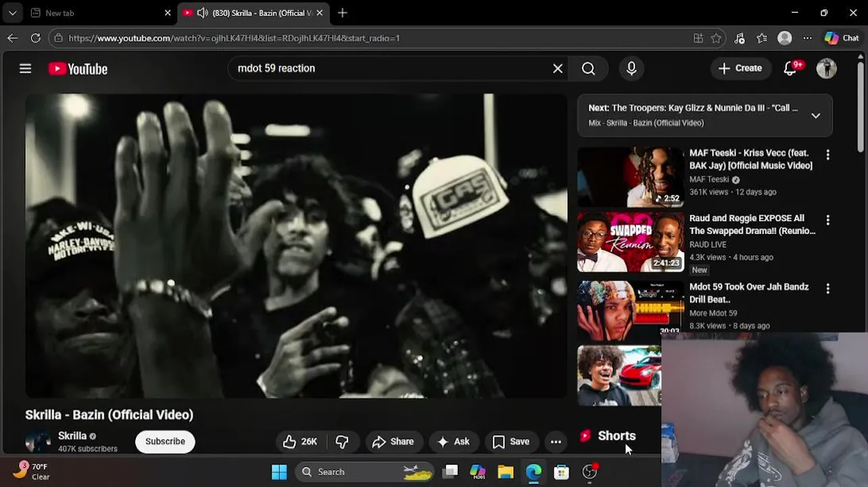Clear the search box with the X
868x487 pixels.
pos(558,68)
